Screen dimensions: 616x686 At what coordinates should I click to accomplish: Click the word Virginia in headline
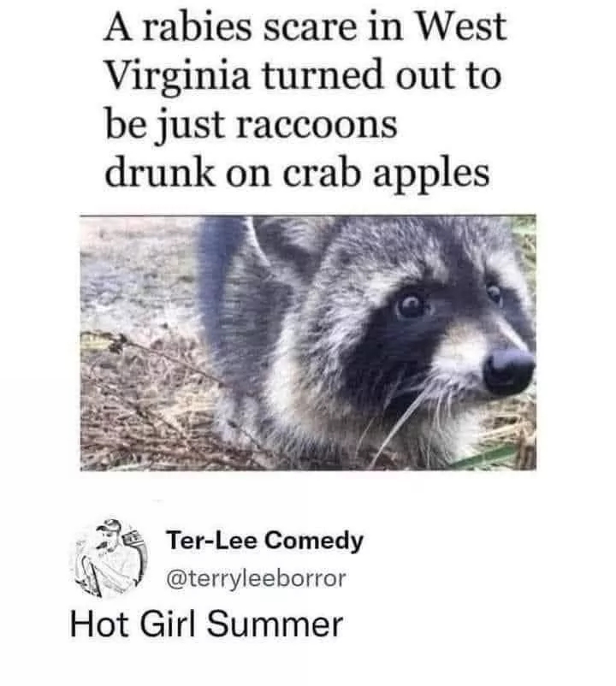pyautogui.click(x=177, y=76)
